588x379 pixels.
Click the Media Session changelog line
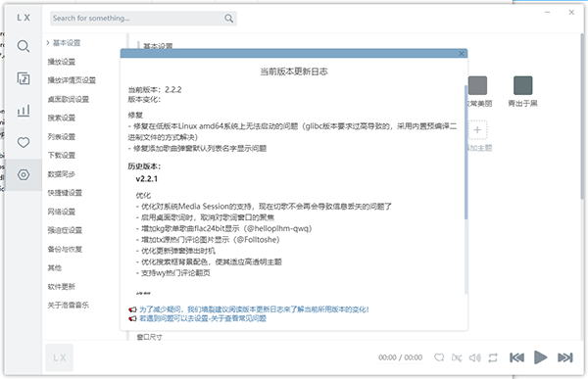point(264,207)
